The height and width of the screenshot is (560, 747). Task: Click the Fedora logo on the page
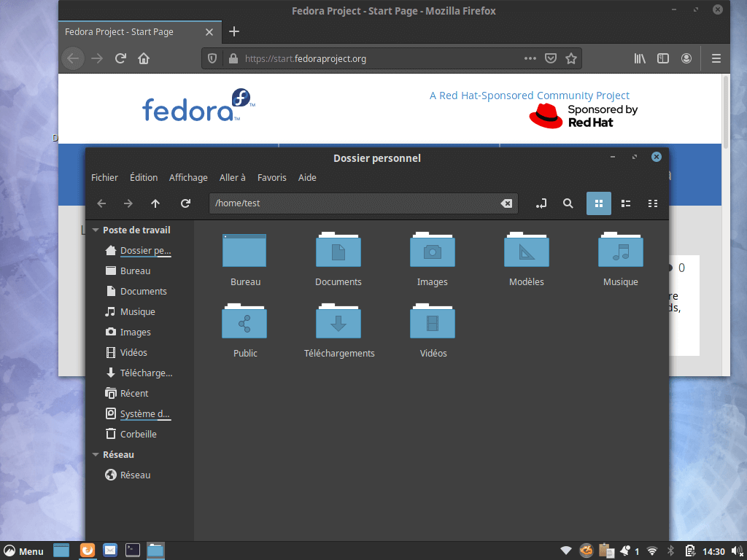pos(198,105)
